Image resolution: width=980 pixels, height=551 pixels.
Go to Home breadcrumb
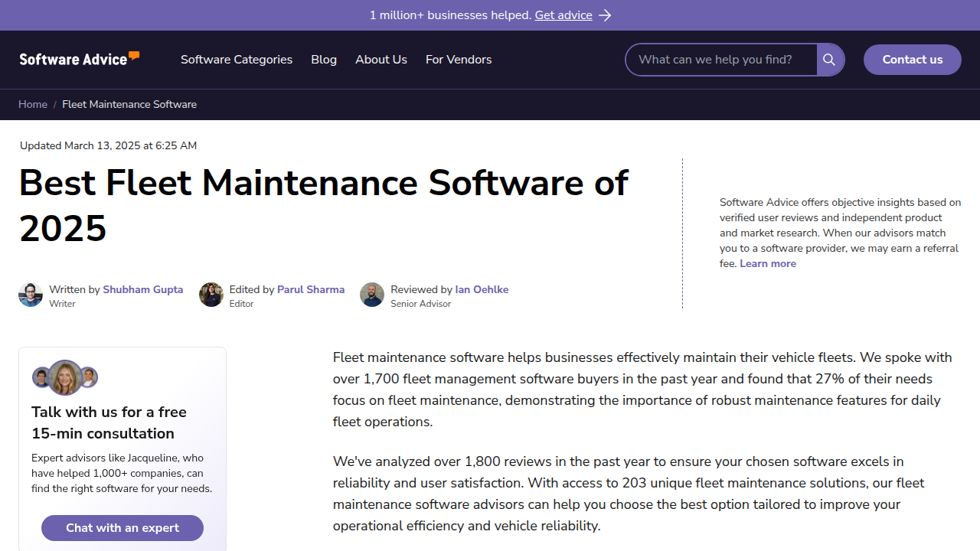coord(33,104)
